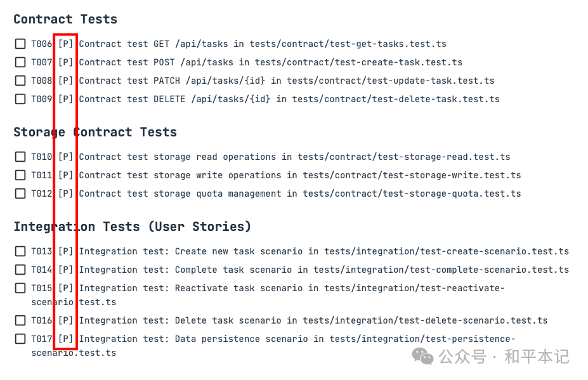Check the T007 POST /api/tasks checkbox

point(20,62)
